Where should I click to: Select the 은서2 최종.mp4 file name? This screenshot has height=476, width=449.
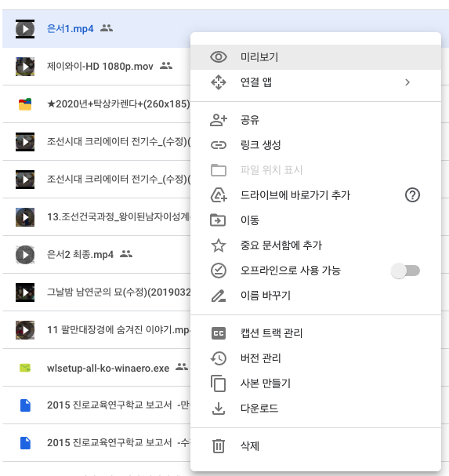pos(81,254)
